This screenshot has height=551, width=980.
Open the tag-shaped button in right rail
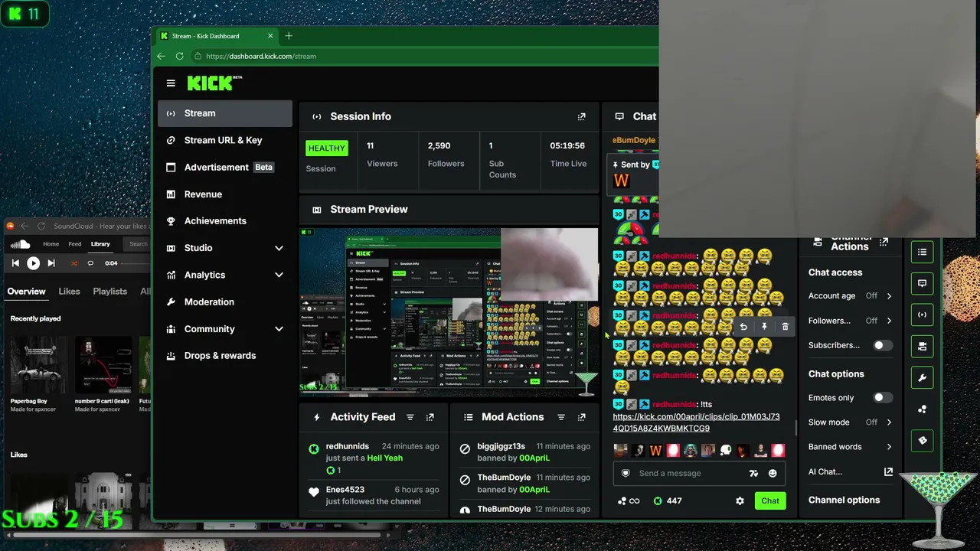coord(922,441)
